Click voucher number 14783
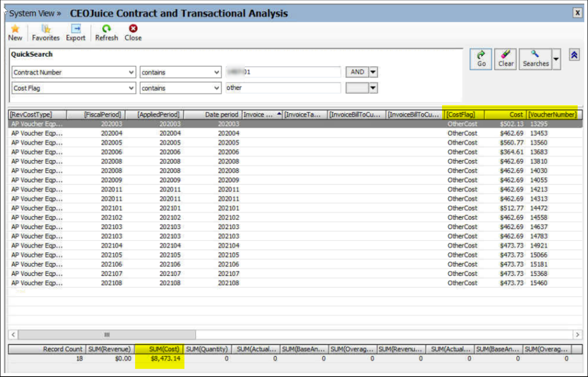588x377 pixels. click(x=539, y=236)
